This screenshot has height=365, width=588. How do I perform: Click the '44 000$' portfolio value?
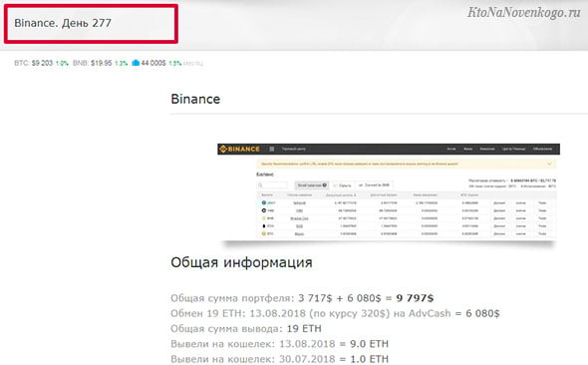coord(153,63)
